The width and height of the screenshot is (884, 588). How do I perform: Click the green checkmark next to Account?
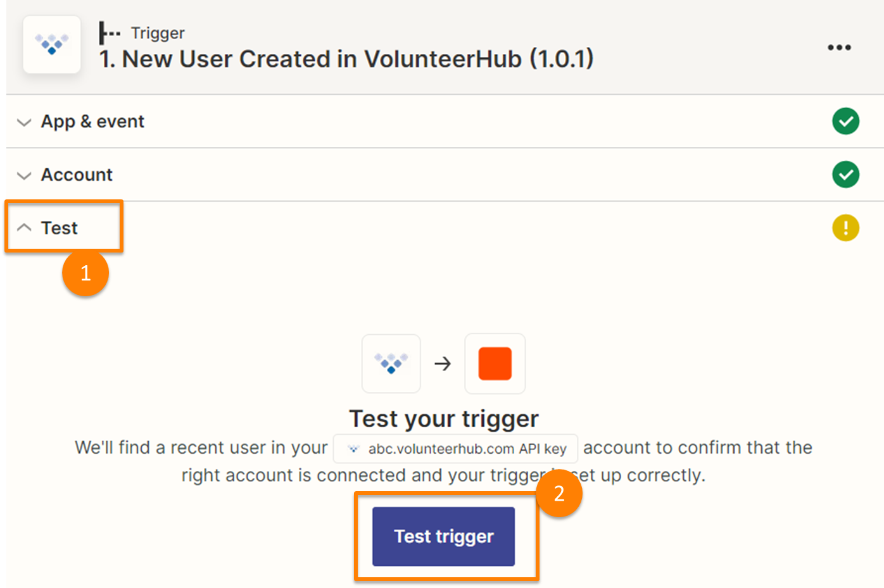(x=845, y=175)
